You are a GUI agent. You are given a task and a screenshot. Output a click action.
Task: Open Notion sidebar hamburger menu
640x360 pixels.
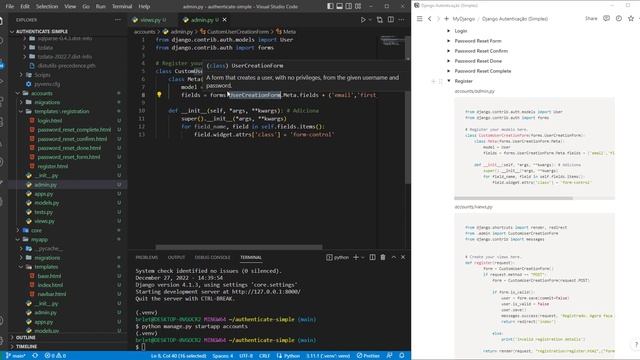pyautogui.click(x=419, y=19)
